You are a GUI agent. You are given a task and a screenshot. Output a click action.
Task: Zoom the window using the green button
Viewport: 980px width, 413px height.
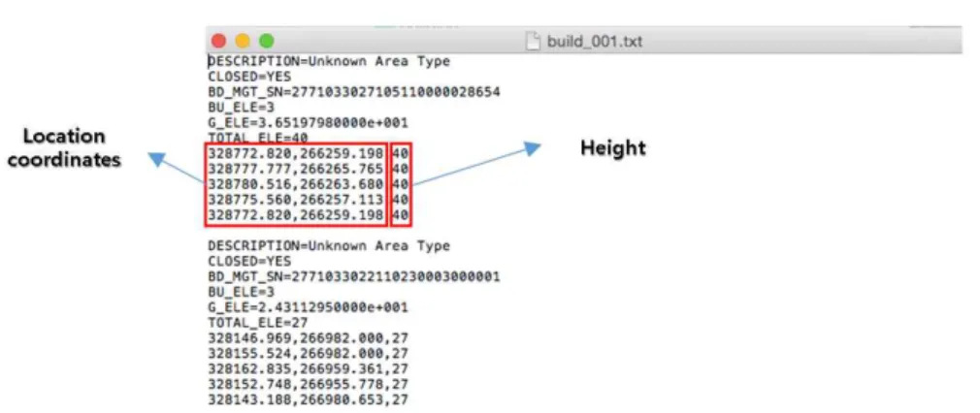267,42
